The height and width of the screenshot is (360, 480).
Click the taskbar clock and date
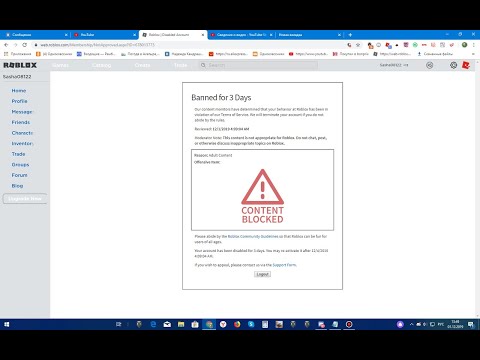[x=455, y=324]
